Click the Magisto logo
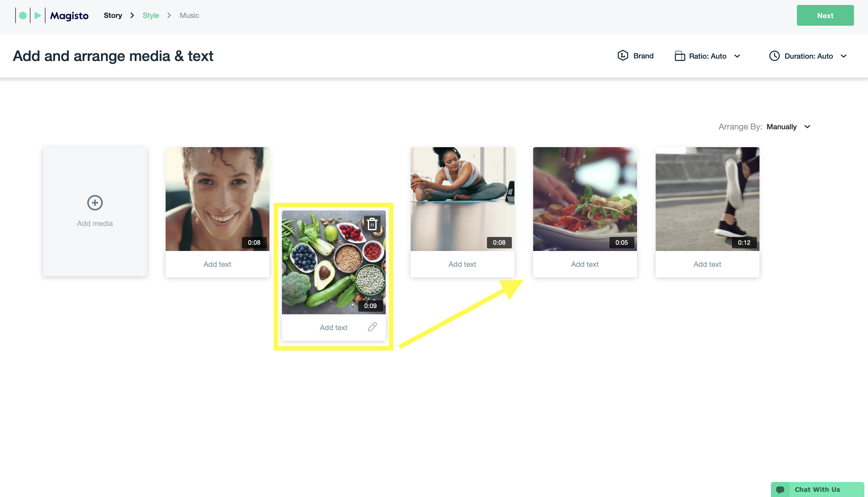 pyautogui.click(x=52, y=15)
